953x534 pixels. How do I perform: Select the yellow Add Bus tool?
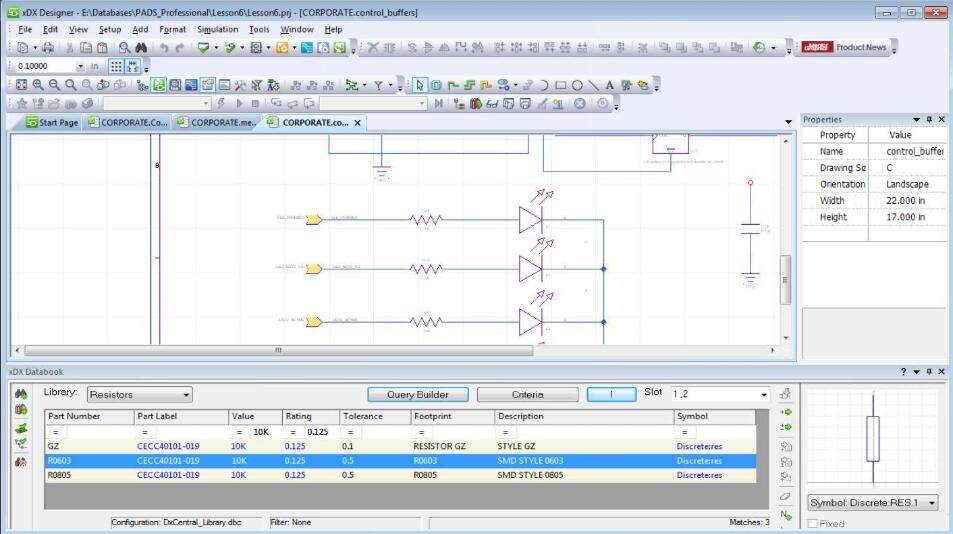485,85
